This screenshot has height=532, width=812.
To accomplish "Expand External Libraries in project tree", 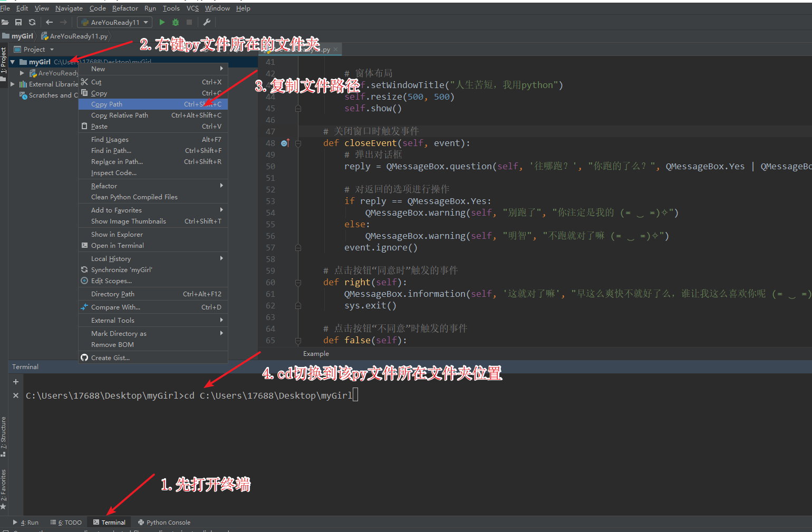I will pyautogui.click(x=13, y=84).
